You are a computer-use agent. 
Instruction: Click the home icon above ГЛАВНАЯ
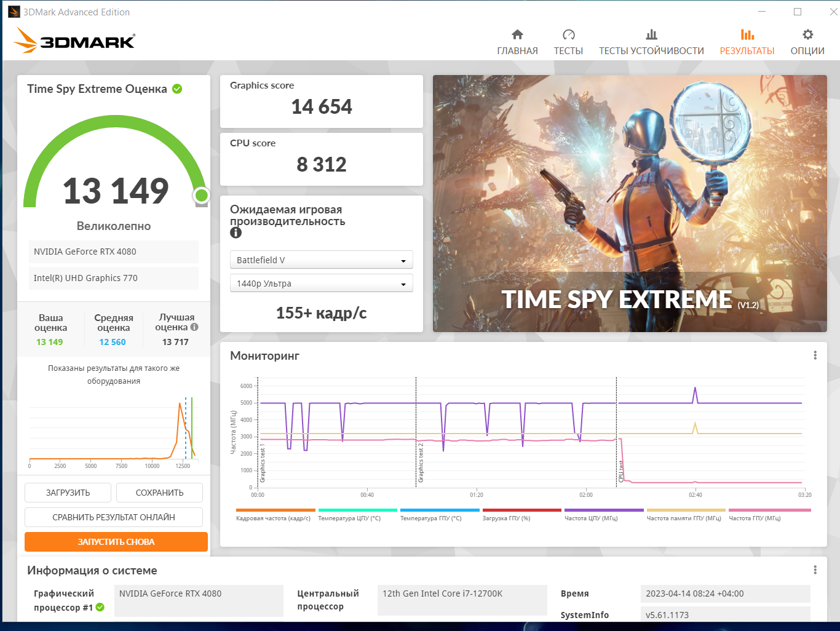coord(517,34)
